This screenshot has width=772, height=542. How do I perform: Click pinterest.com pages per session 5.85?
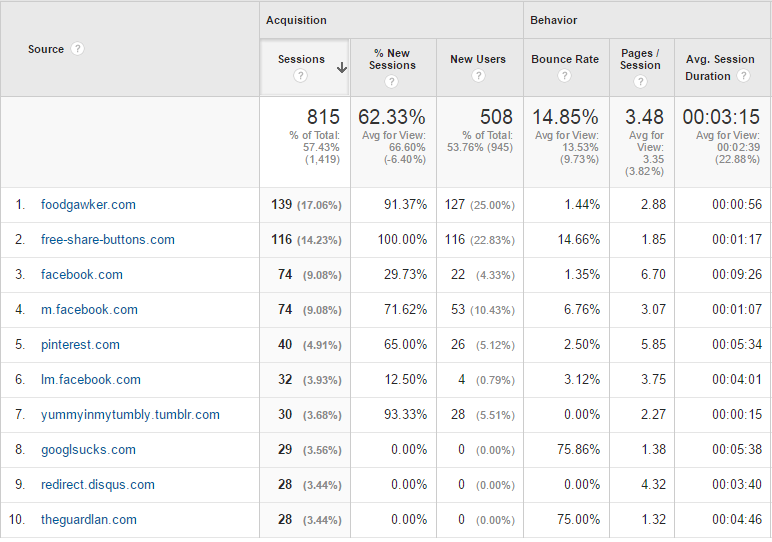point(653,344)
